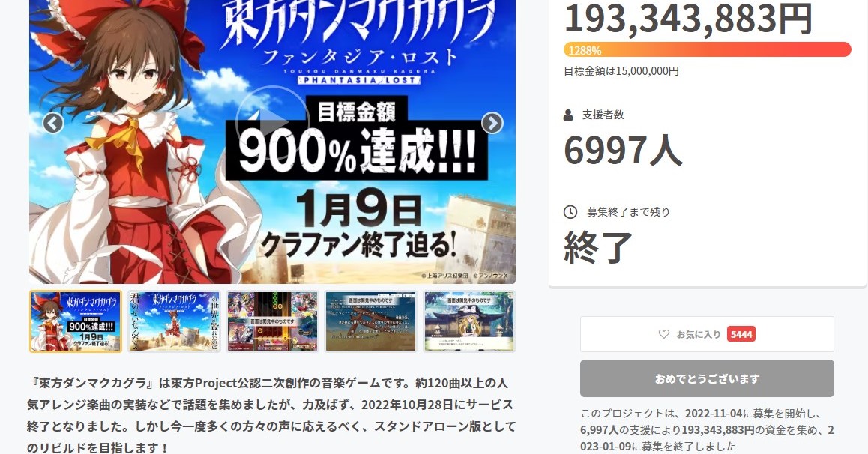Image resolution: width=868 pixels, height=454 pixels.
Task: Open the fifth thumbnail with witch character
Action: 469,322
